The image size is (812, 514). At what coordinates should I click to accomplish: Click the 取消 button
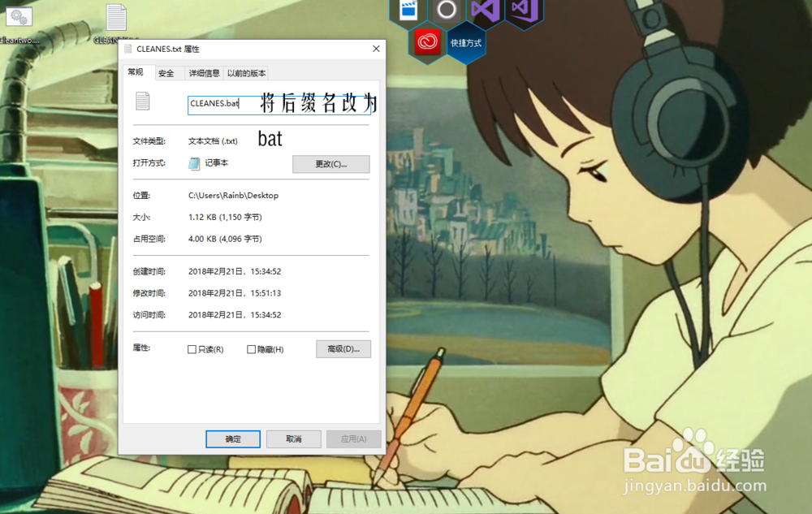294,439
